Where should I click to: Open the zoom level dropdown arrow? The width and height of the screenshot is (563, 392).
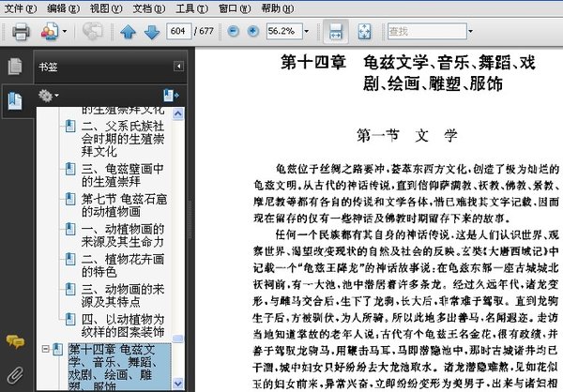pyautogui.click(x=306, y=31)
